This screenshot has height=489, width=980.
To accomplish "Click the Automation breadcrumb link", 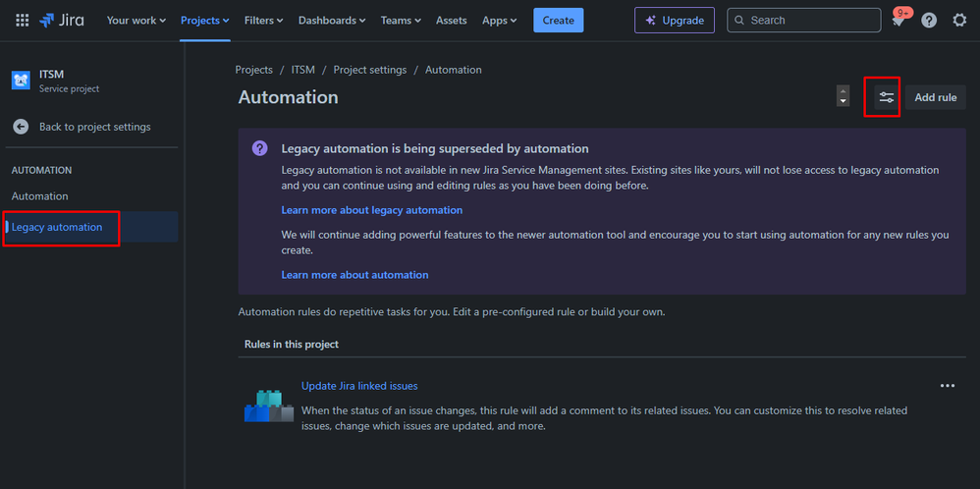I will coord(454,70).
